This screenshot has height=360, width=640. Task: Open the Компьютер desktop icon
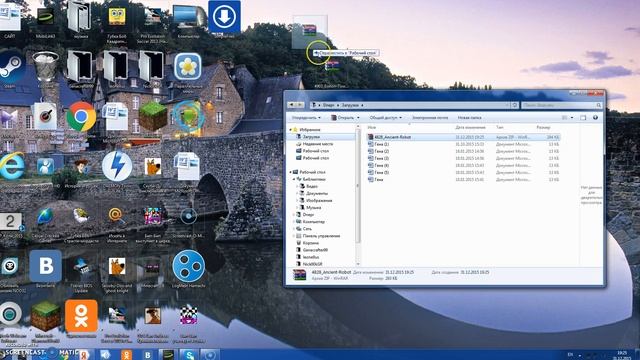click(189, 17)
